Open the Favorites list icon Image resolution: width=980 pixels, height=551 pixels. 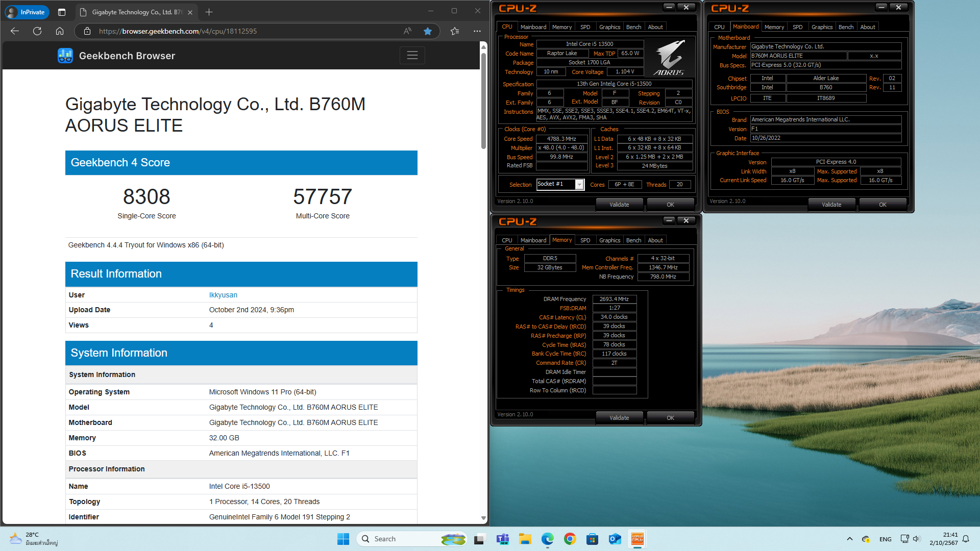point(455,31)
